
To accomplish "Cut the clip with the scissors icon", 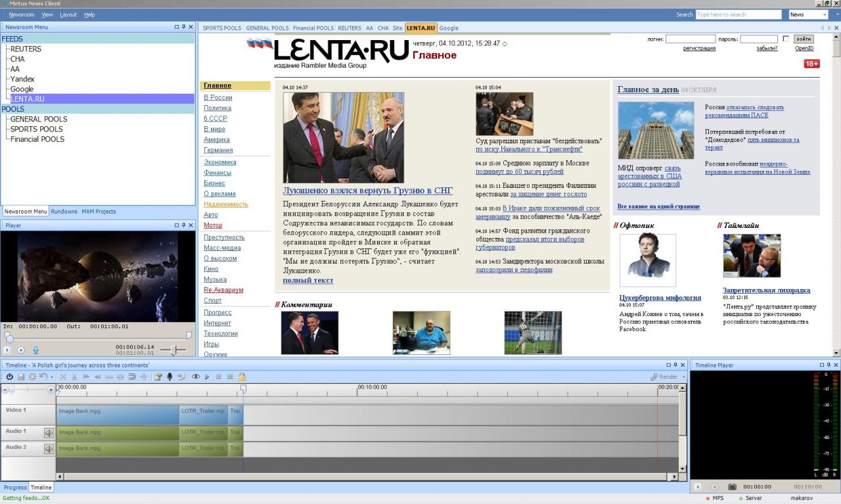I will (x=74, y=377).
